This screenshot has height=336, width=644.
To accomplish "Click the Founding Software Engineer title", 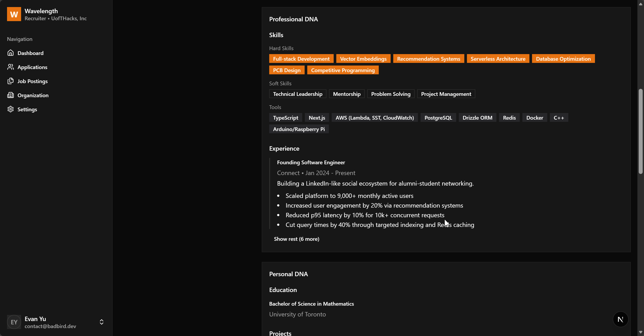I will pyautogui.click(x=311, y=163).
